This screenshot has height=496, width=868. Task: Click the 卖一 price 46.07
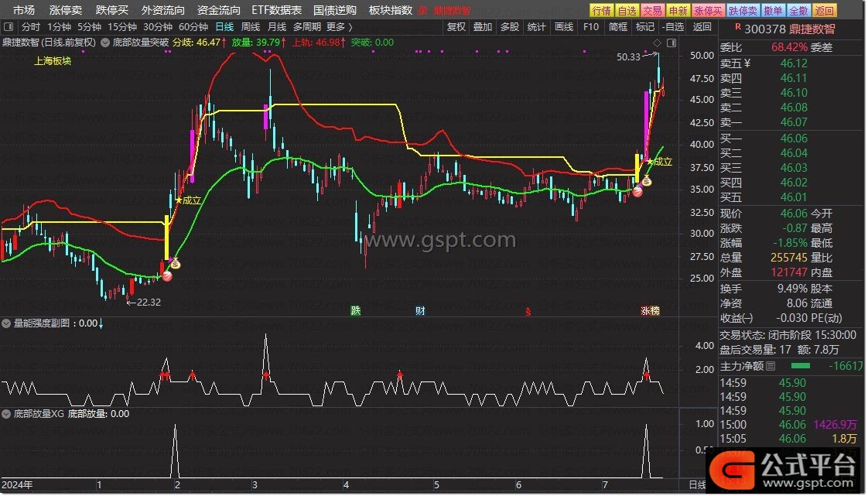(x=793, y=122)
